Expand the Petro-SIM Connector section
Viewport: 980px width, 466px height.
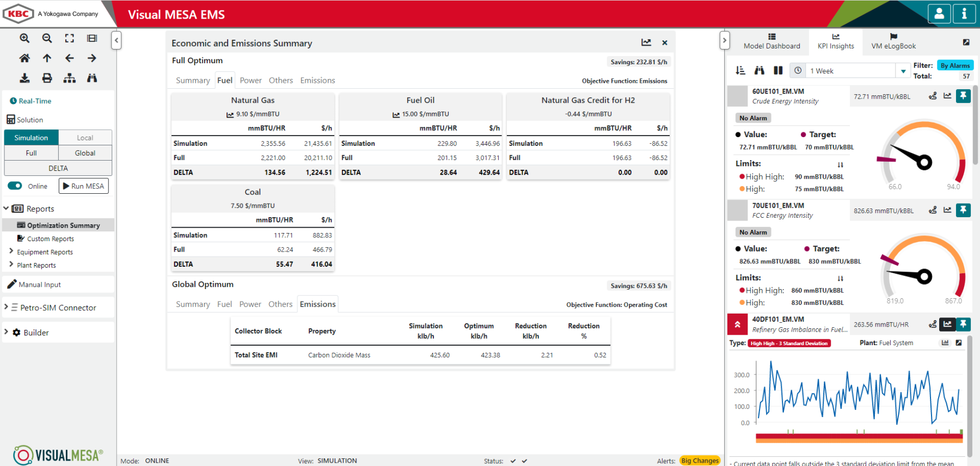pos(7,307)
